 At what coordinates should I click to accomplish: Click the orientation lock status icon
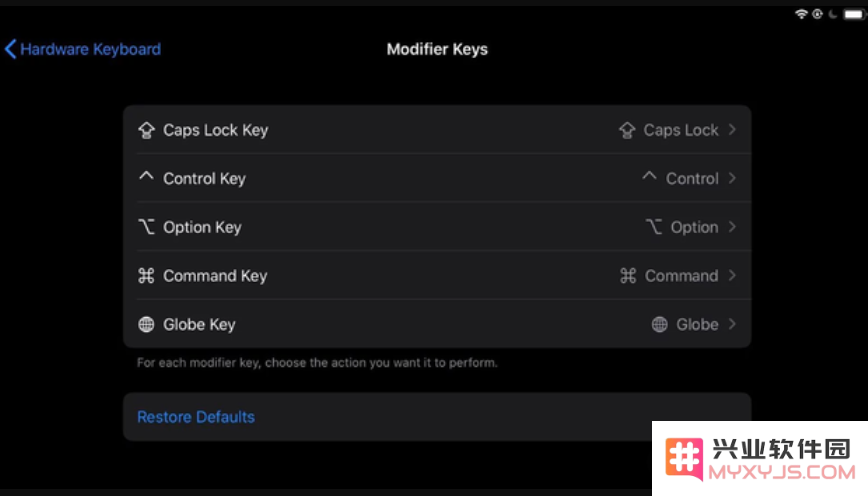pos(817,14)
